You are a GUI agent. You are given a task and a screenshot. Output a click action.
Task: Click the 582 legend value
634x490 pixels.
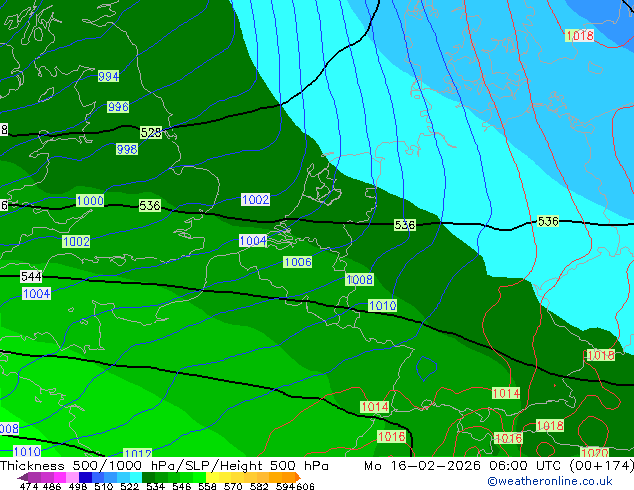259,486
